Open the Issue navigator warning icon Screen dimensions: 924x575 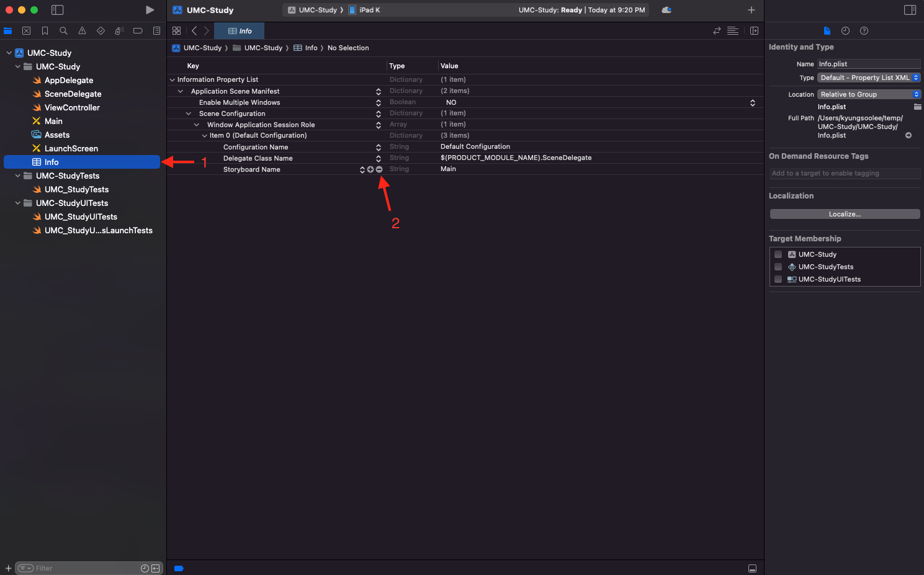click(82, 30)
